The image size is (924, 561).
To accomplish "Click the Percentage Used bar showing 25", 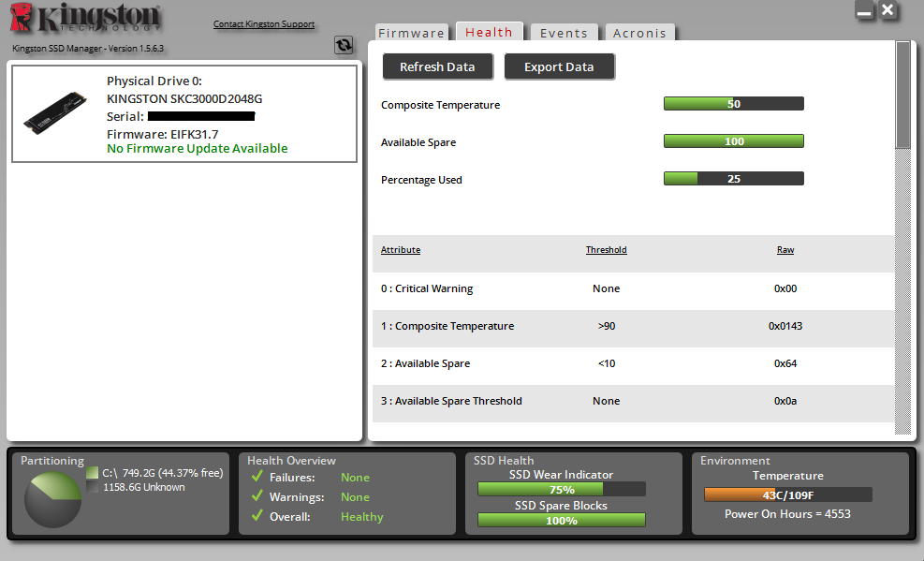I will click(x=734, y=179).
